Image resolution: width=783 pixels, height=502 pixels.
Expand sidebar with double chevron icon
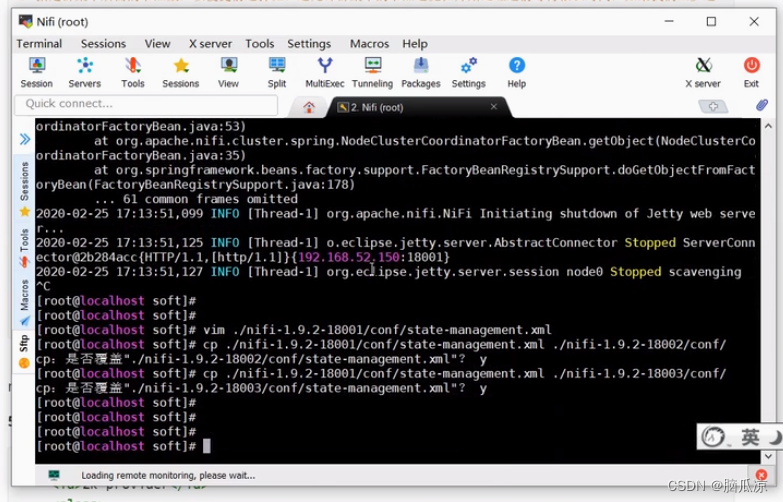[24, 139]
